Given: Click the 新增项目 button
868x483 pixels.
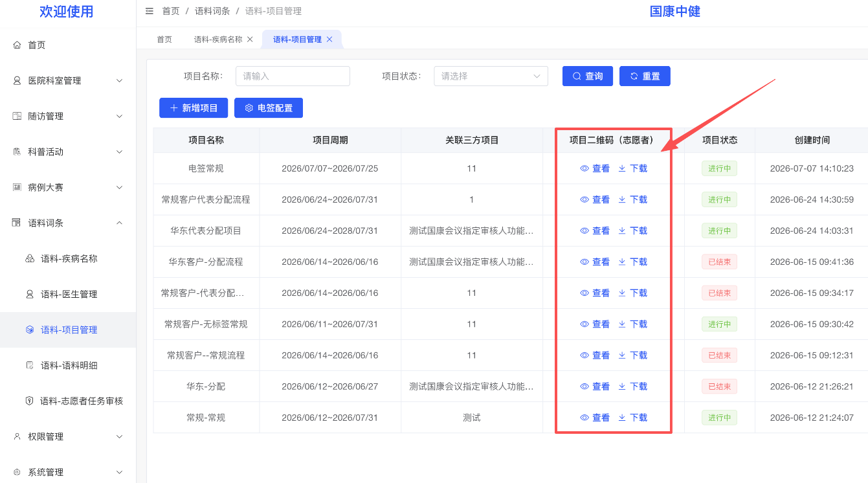Looking at the screenshot, I should 194,108.
